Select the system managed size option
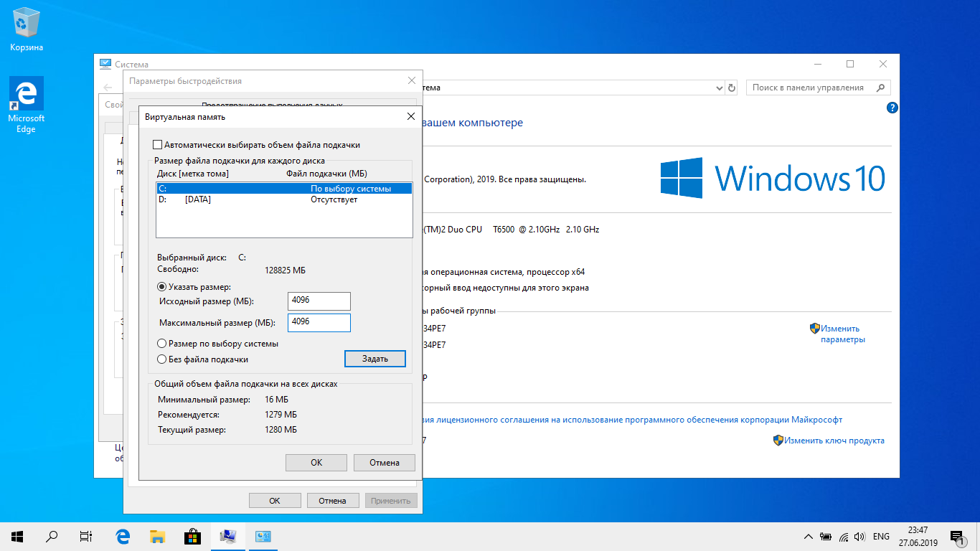 tap(162, 344)
